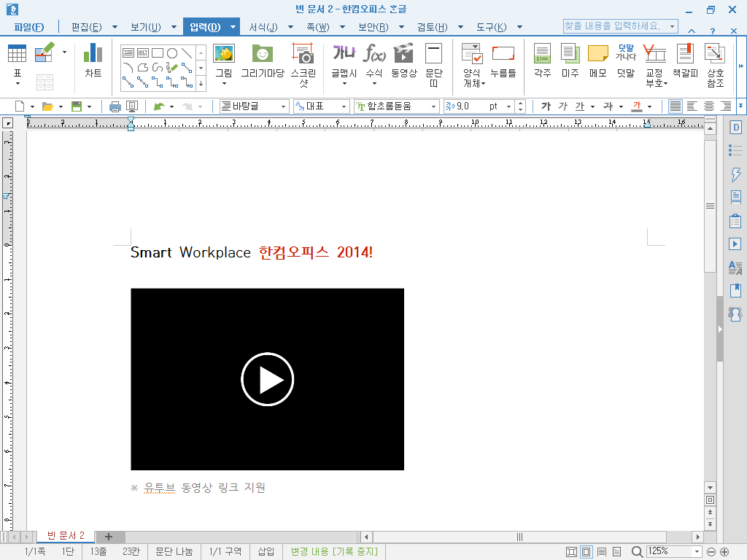Open the 편집(E) menu

[x=87, y=27]
